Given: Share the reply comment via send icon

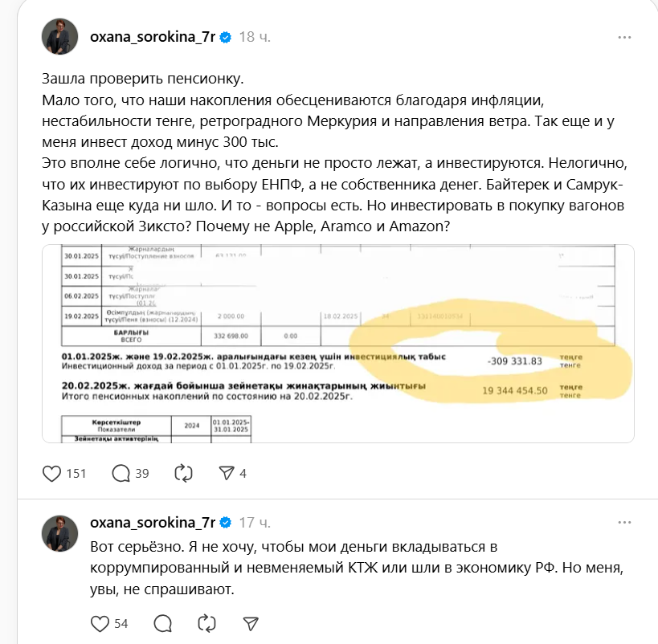Looking at the screenshot, I should [251, 624].
